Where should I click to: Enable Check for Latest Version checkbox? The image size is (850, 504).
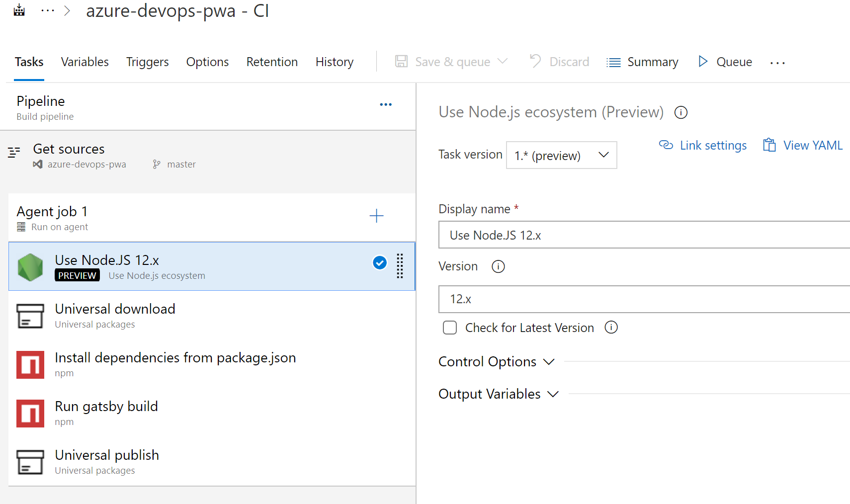click(450, 328)
